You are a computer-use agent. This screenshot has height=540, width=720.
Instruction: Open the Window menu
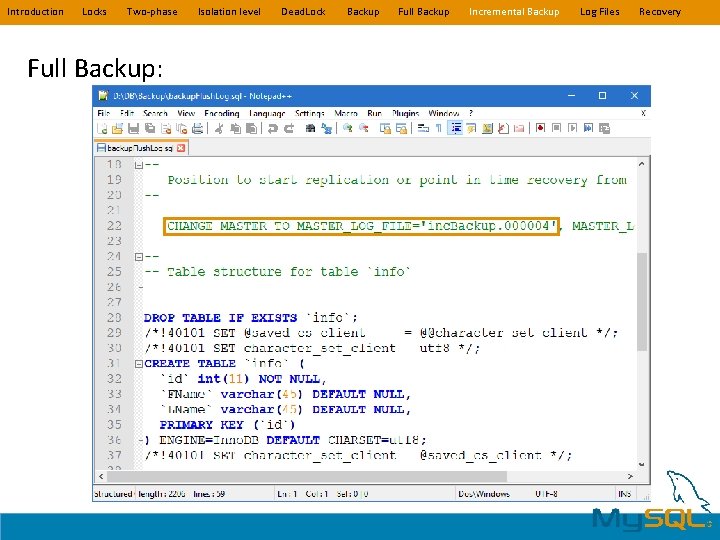pyautogui.click(x=444, y=113)
